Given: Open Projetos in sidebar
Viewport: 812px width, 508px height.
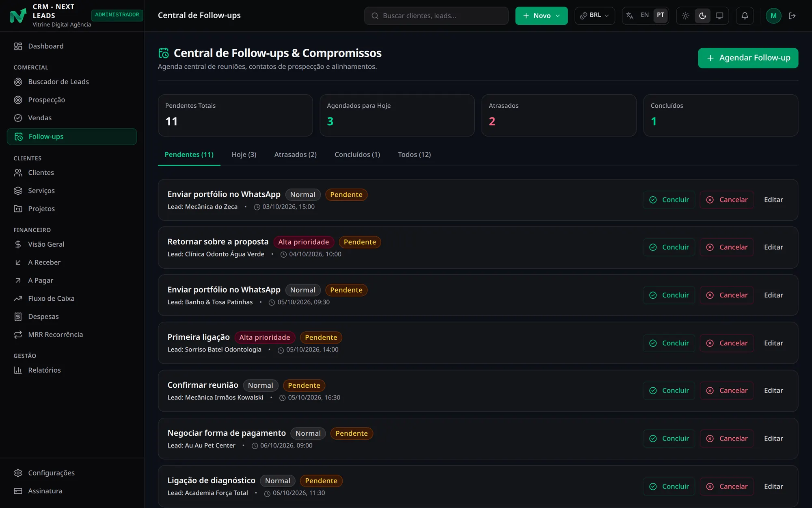Looking at the screenshot, I should pyautogui.click(x=72, y=209).
